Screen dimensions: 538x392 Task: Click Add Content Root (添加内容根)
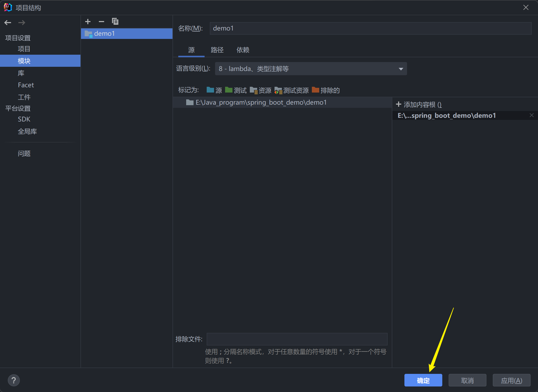[419, 105]
